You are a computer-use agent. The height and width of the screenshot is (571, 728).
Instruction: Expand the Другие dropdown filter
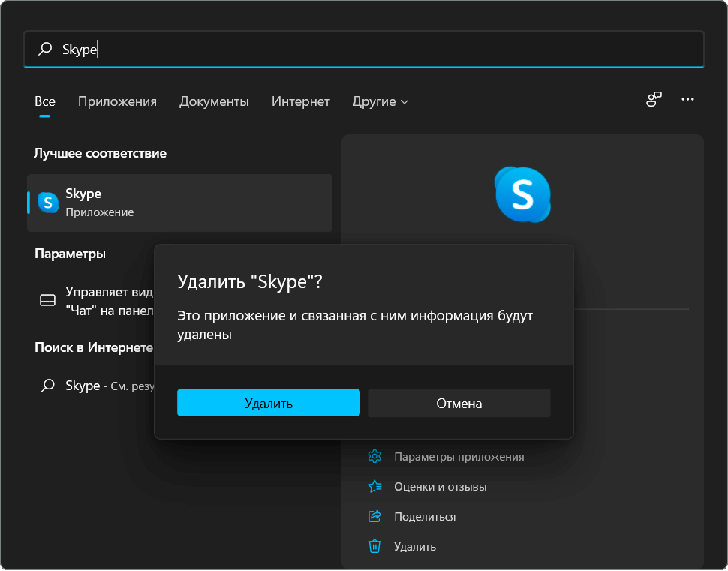tap(381, 101)
